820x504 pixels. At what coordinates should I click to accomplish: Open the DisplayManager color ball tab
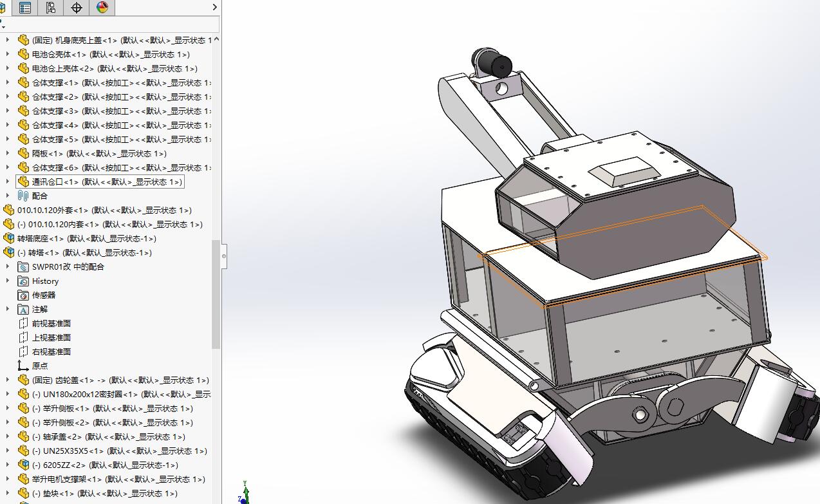click(102, 8)
